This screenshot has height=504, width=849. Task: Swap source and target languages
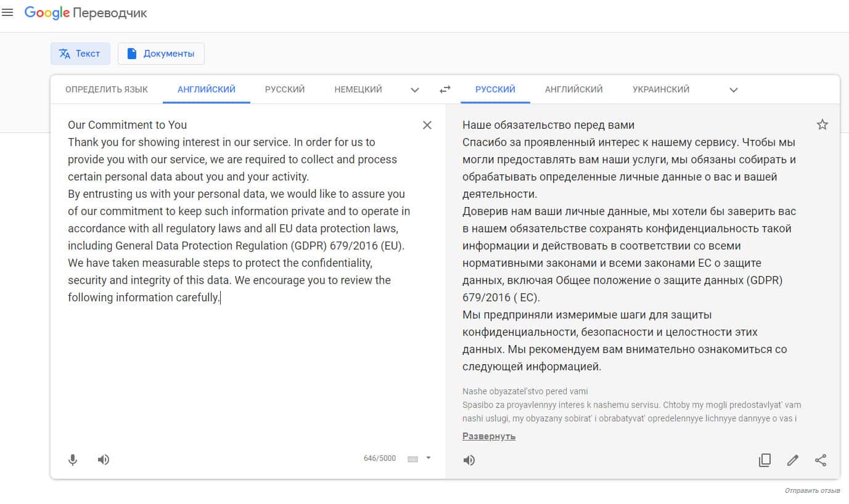[x=445, y=90]
